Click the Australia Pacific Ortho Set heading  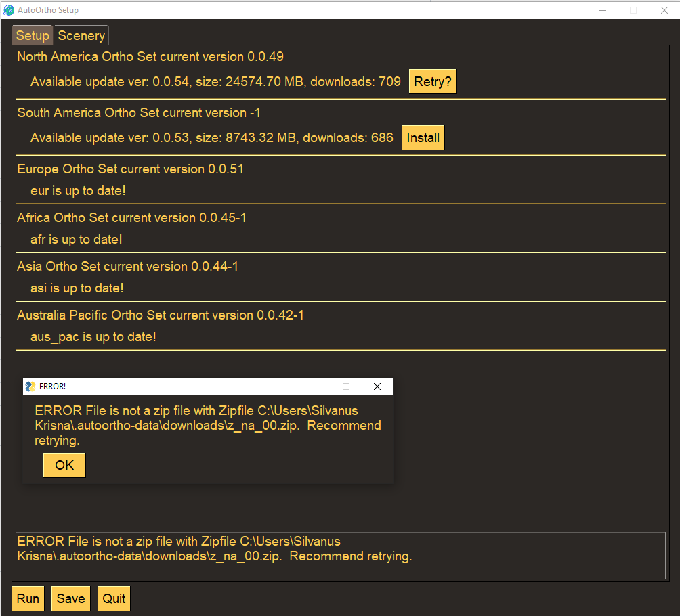tap(160, 315)
